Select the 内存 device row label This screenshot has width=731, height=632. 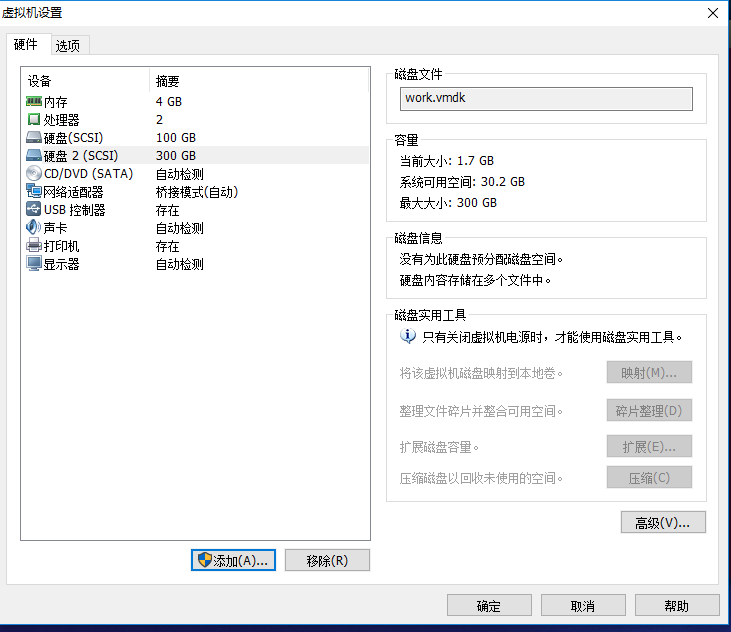[55, 102]
